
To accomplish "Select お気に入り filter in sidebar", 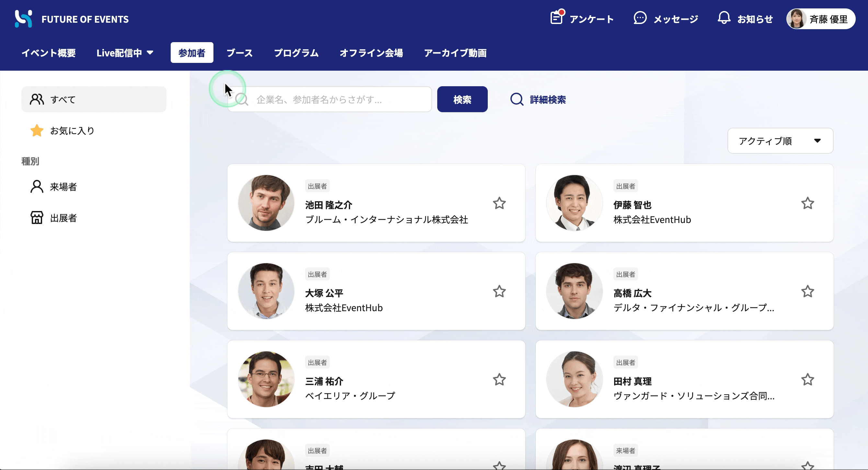I will coord(94,131).
